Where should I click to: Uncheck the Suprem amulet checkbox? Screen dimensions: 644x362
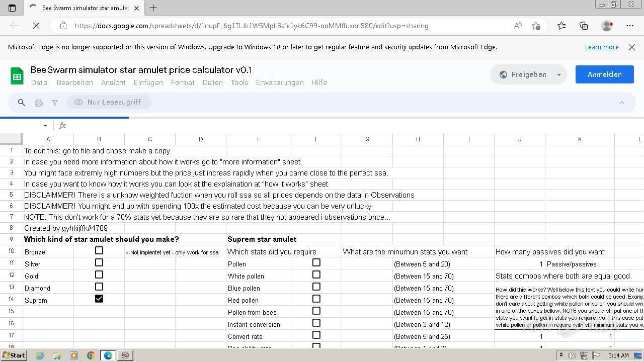point(99,299)
